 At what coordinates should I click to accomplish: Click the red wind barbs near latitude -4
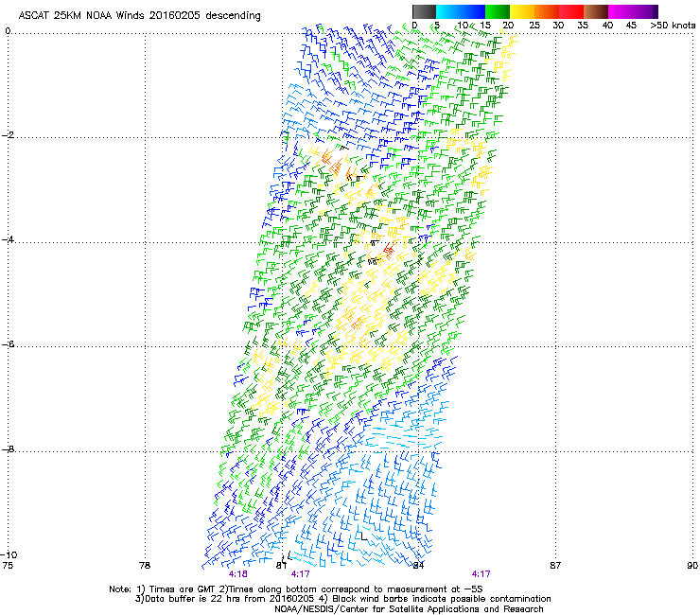389,250
